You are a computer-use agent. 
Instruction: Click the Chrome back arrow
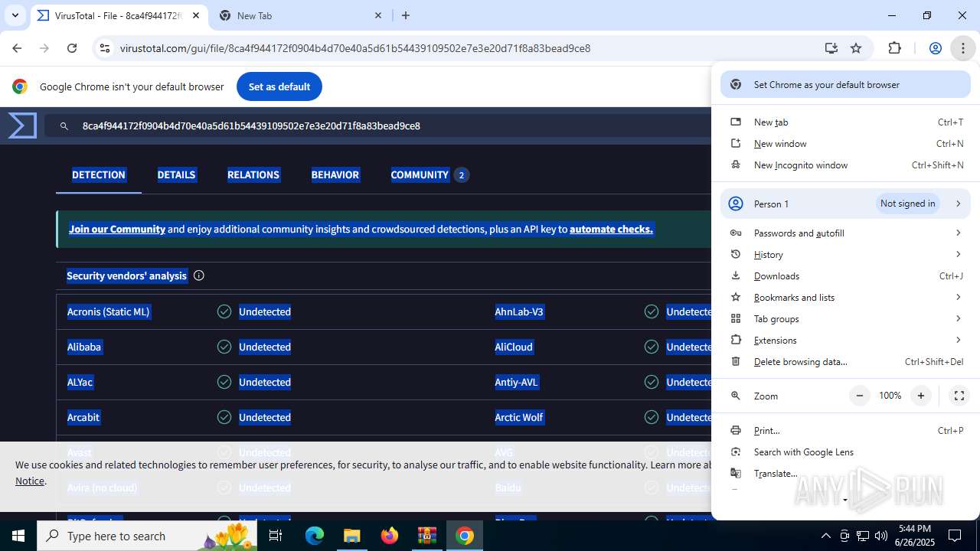coord(18,48)
